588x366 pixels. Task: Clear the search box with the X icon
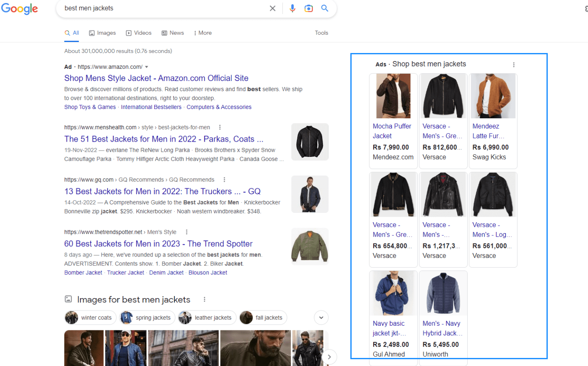[x=272, y=8]
